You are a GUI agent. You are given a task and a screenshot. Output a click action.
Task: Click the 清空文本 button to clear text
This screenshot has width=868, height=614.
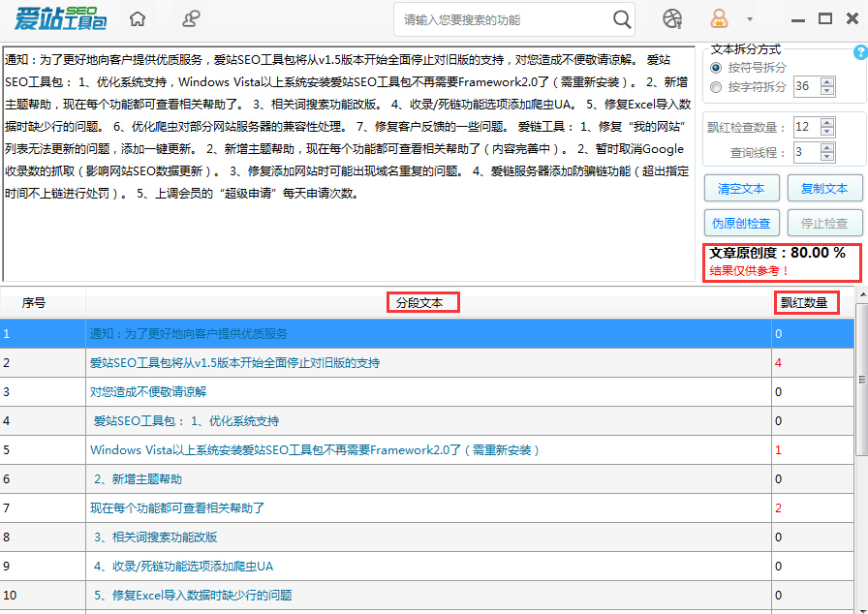click(741, 189)
